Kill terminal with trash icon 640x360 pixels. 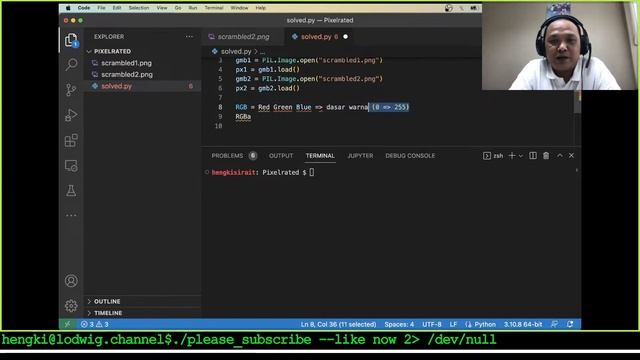pos(546,156)
